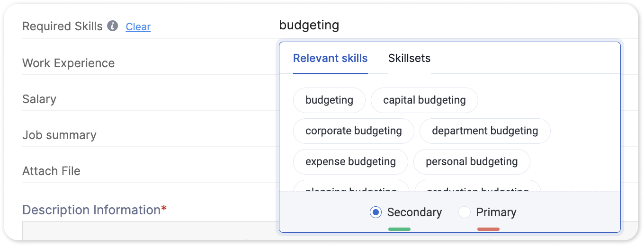The width and height of the screenshot is (644, 246).
Task: Focus the skills search field containing budgeting
Action: [x=458, y=25]
